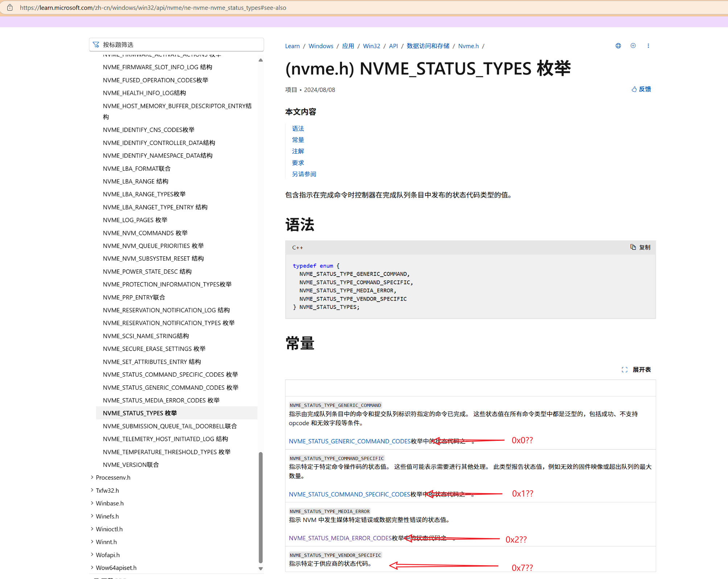The image size is (728, 579).
Task: Jump to the 另请参阅 section link
Action: (304, 174)
